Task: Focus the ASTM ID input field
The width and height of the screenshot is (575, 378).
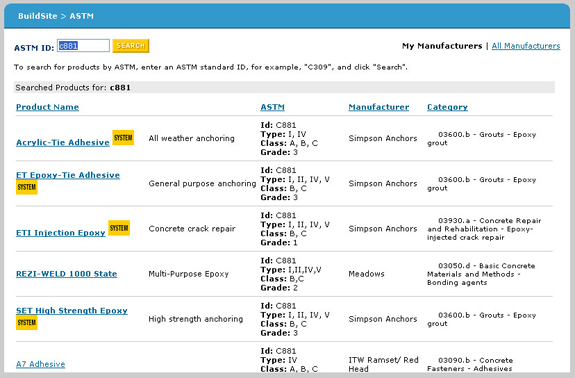Action: click(83, 46)
